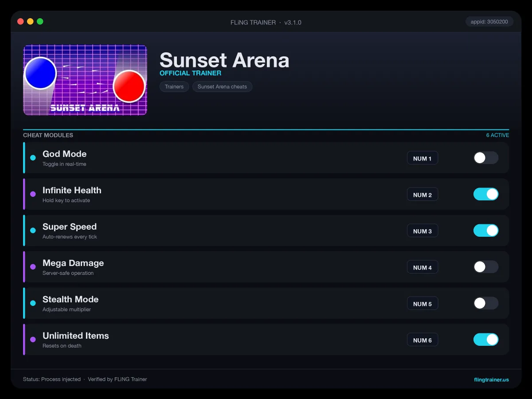532x399 pixels.
Task: Turn off the Super Speed toggle
Action: (x=486, y=231)
